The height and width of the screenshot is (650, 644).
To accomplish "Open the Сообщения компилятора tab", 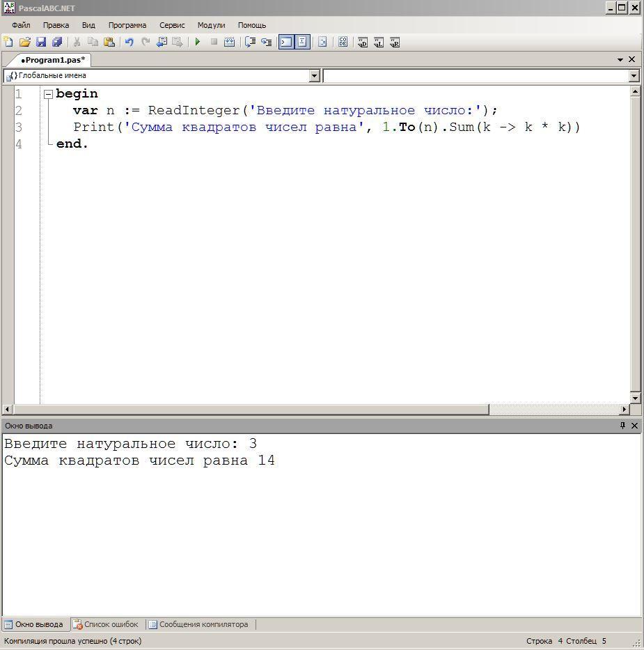I will pyautogui.click(x=203, y=624).
